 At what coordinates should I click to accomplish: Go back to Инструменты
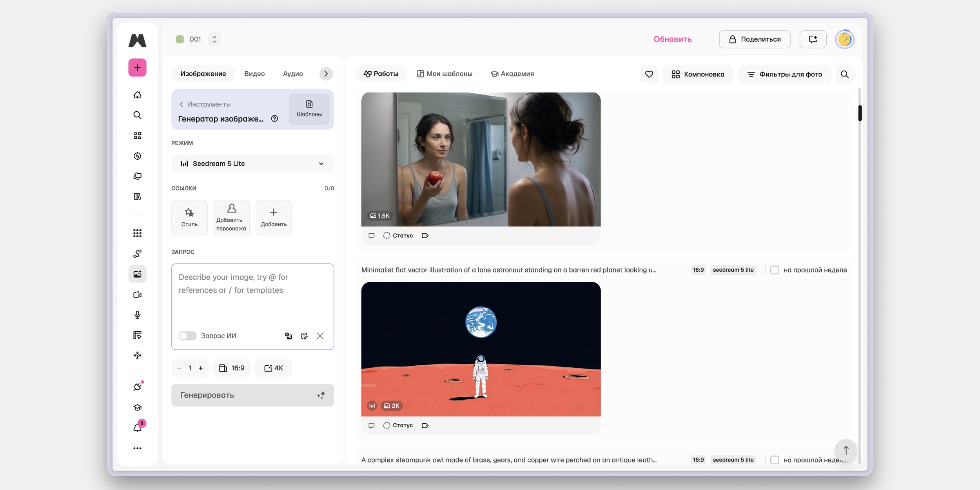[205, 104]
